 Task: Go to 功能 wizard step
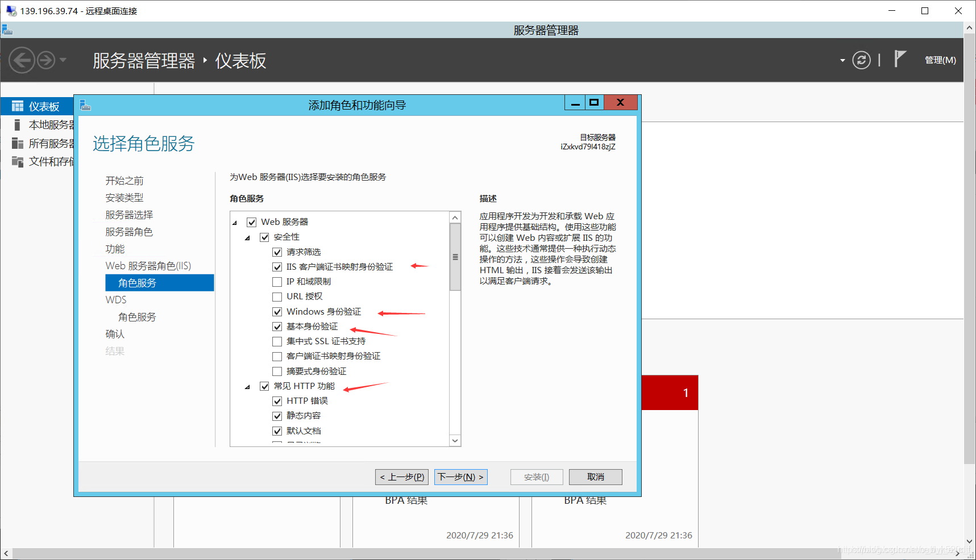click(115, 249)
